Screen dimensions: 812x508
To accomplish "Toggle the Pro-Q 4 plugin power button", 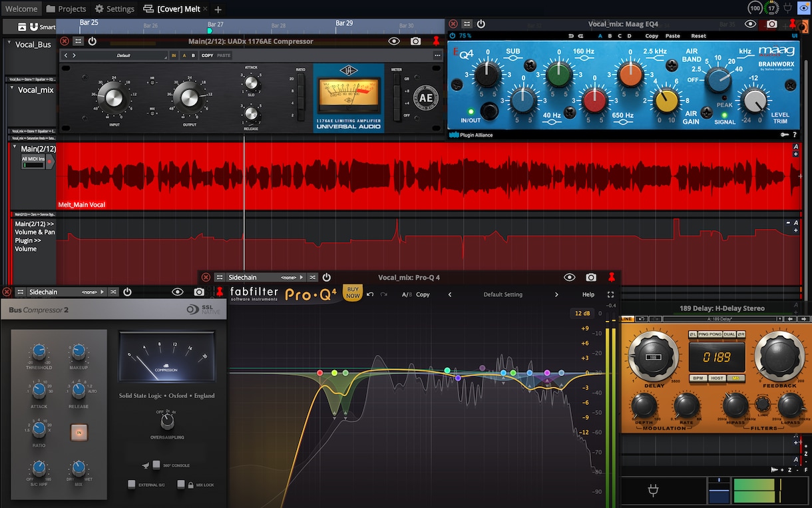I will coord(327,277).
